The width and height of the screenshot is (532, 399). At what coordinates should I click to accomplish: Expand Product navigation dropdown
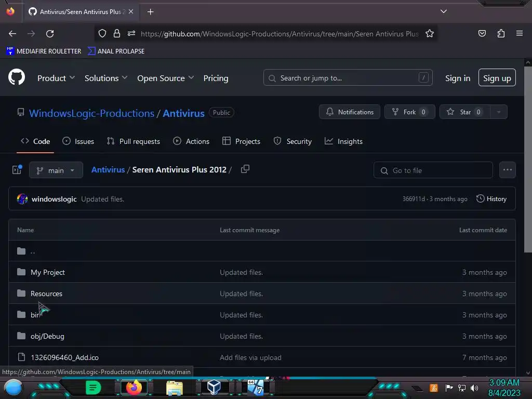point(56,78)
